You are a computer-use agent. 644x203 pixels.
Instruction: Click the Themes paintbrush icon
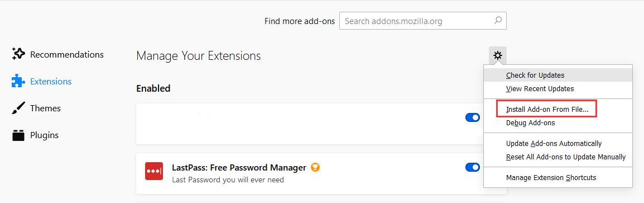click(18, 108)
